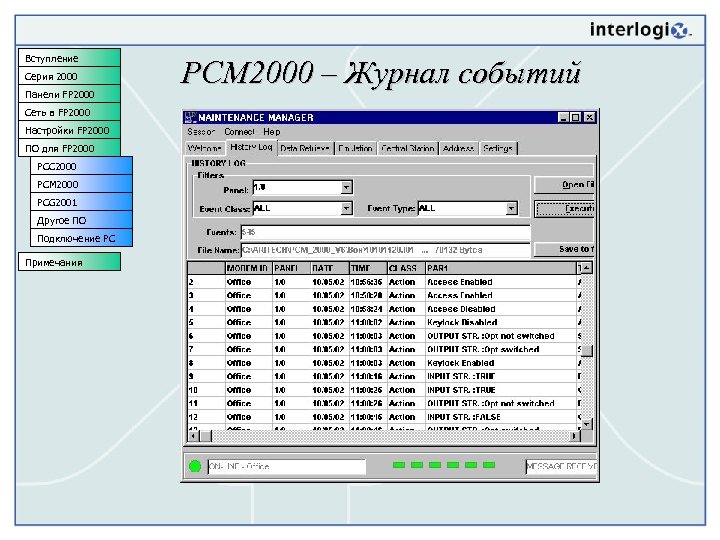720x540 pixels.
Task: Select row 6 OUTPUT STR not switched
Action: point(382,336)
